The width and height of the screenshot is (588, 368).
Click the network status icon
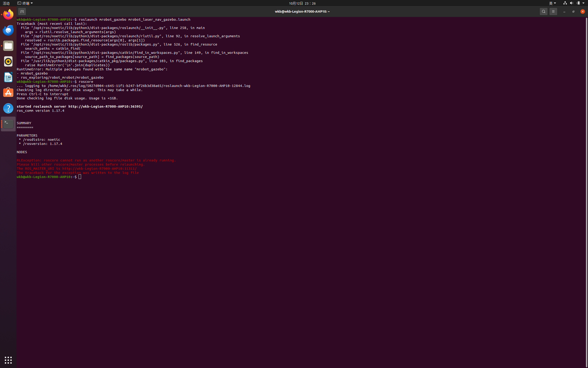click(565, 3)
